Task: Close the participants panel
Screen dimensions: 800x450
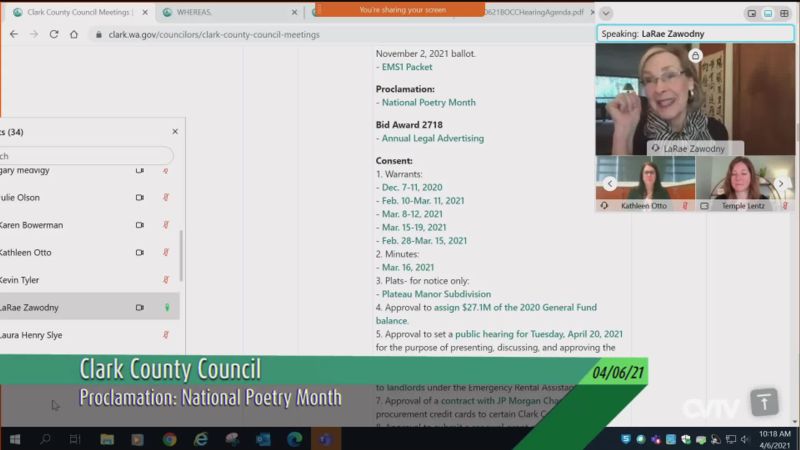Action: coord(175,131)
